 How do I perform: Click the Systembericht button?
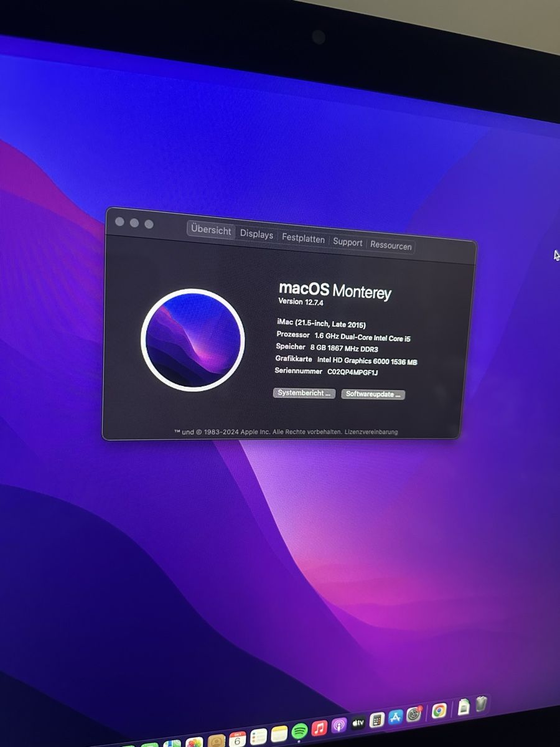(x=304, y=393)
